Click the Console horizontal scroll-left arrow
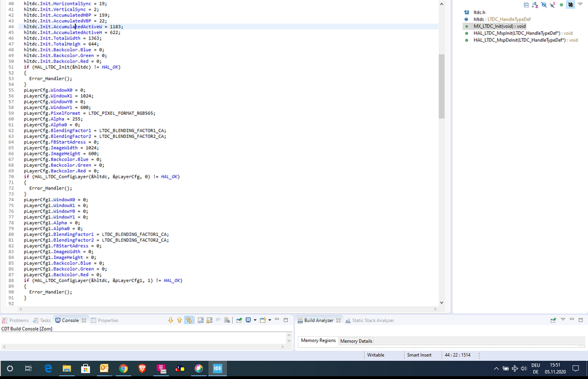 [x=4, y=347]
